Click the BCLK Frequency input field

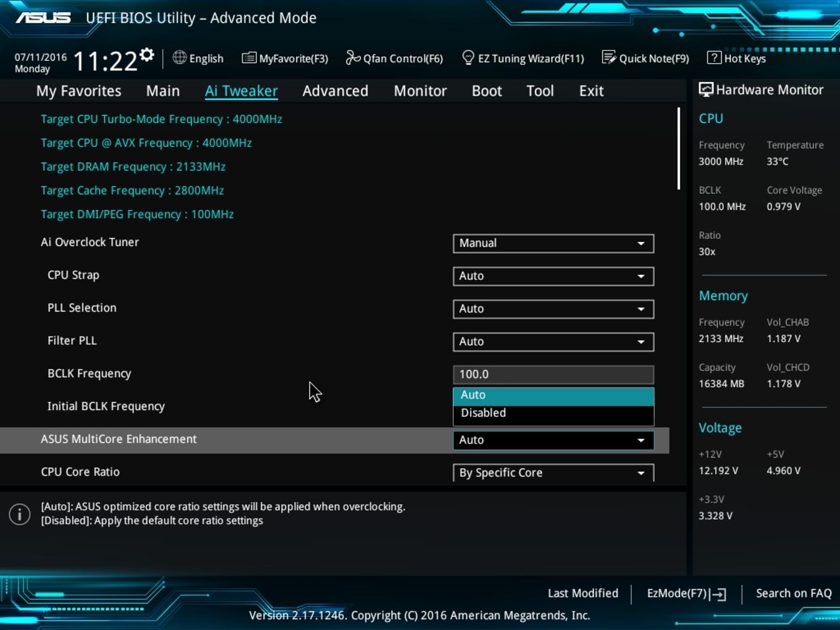pyautogui.click(x=553, y=374)
